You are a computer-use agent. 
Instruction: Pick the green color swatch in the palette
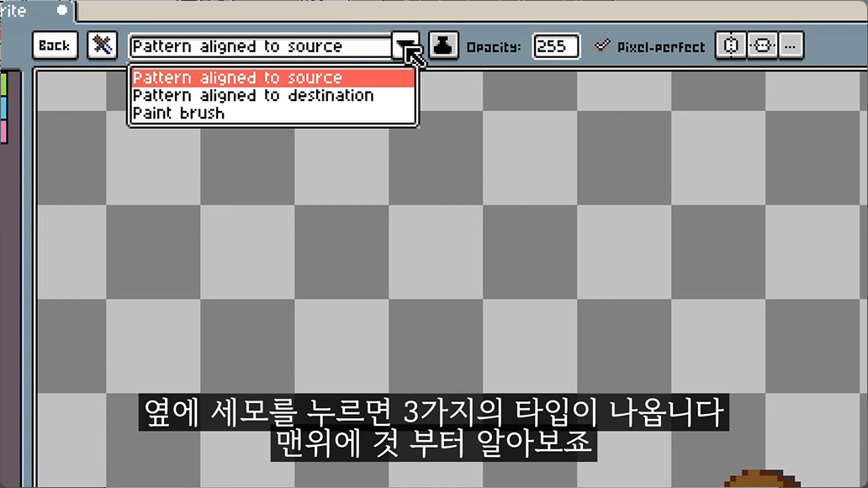(x=3, y=83)
